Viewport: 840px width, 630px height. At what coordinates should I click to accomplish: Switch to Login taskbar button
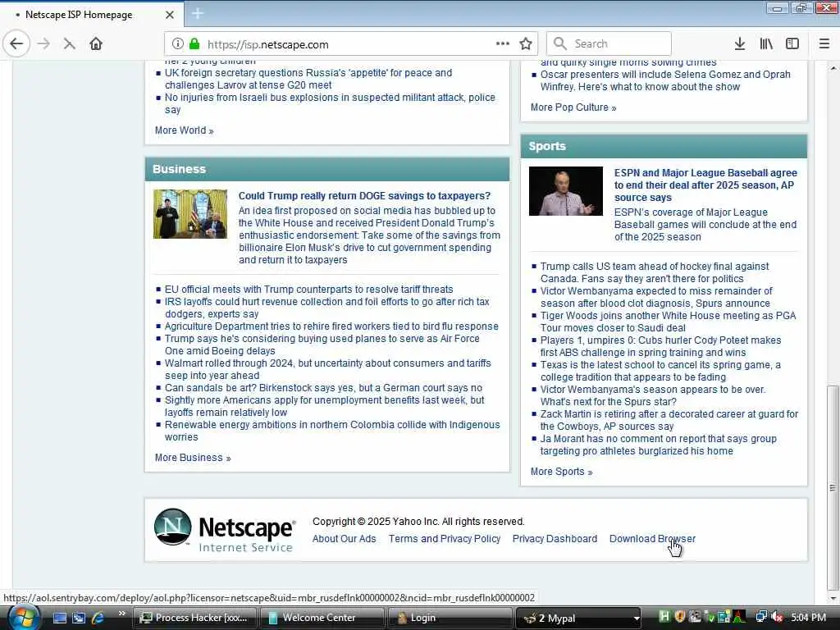click(449, 618)
